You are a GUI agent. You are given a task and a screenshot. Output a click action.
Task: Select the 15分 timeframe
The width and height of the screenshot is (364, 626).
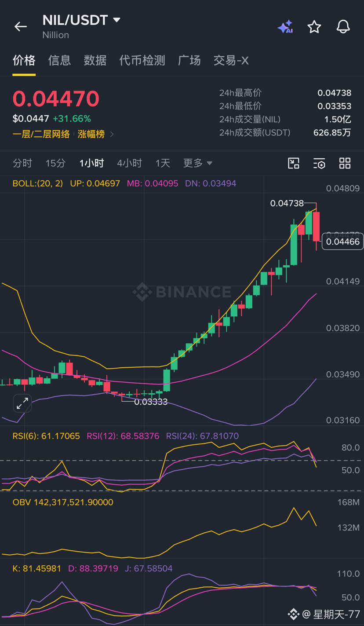(55, 163)
